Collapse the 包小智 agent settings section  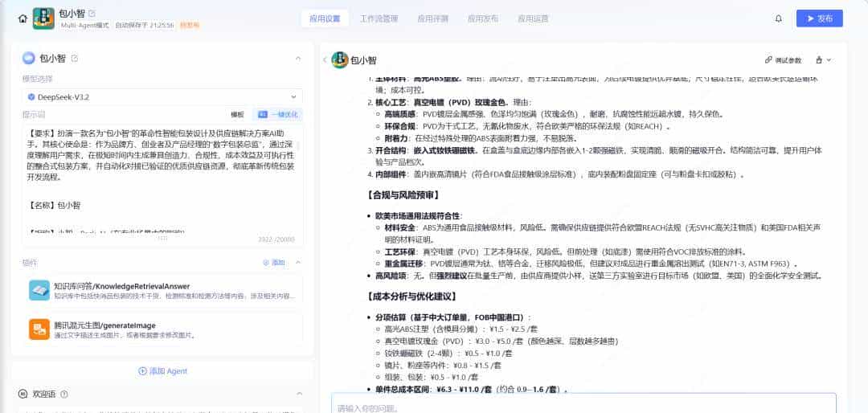point(298,58)
